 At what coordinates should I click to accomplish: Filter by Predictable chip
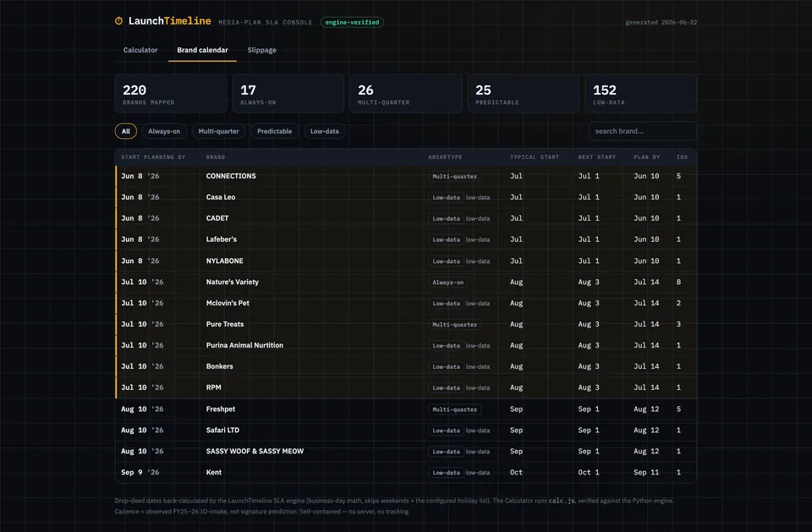click(274, 131)
